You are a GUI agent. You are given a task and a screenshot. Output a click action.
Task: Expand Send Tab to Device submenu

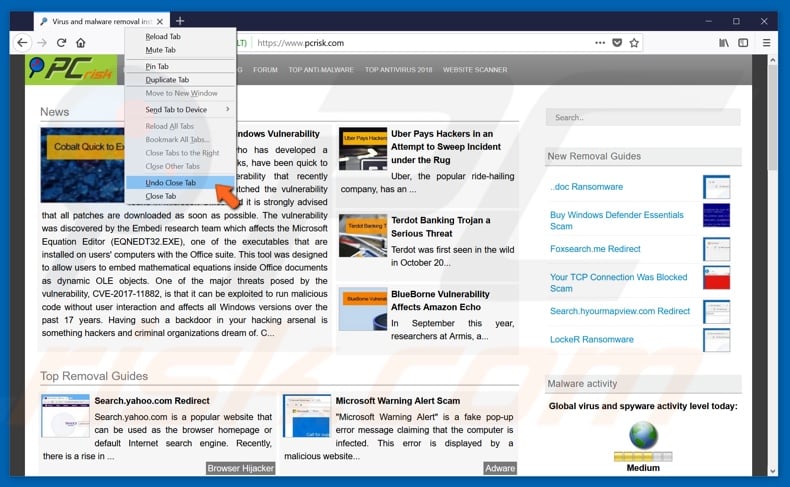[181, 109]
